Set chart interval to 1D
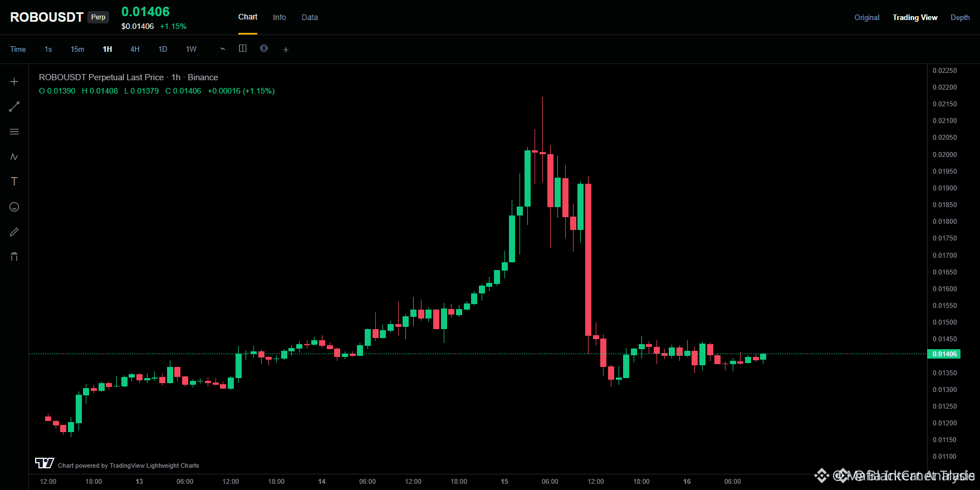 click(163, 49)
